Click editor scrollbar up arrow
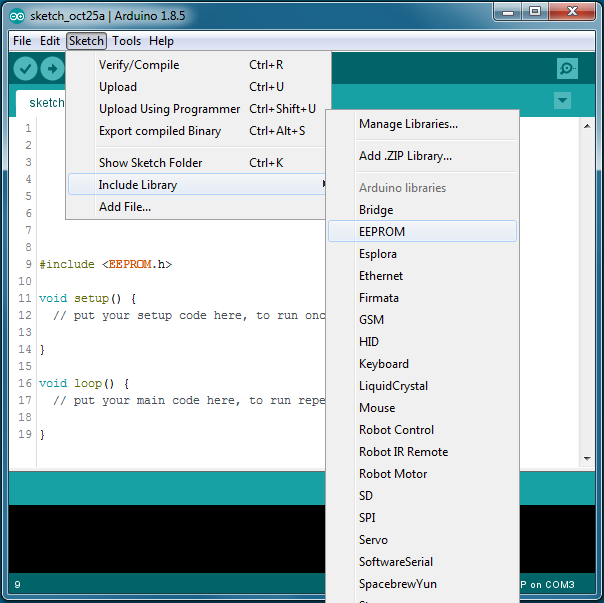Screen dimensions: 604x603 click(x=587, y=126)
